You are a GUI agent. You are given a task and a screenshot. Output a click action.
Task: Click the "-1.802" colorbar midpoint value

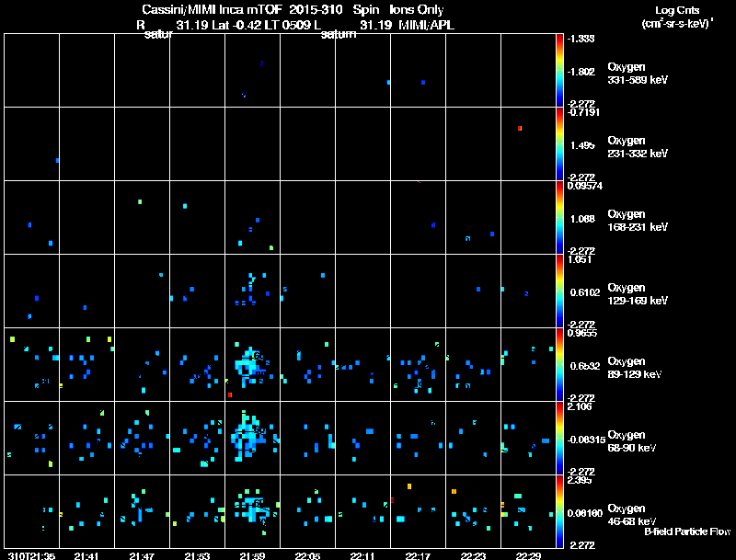(581, 72)
